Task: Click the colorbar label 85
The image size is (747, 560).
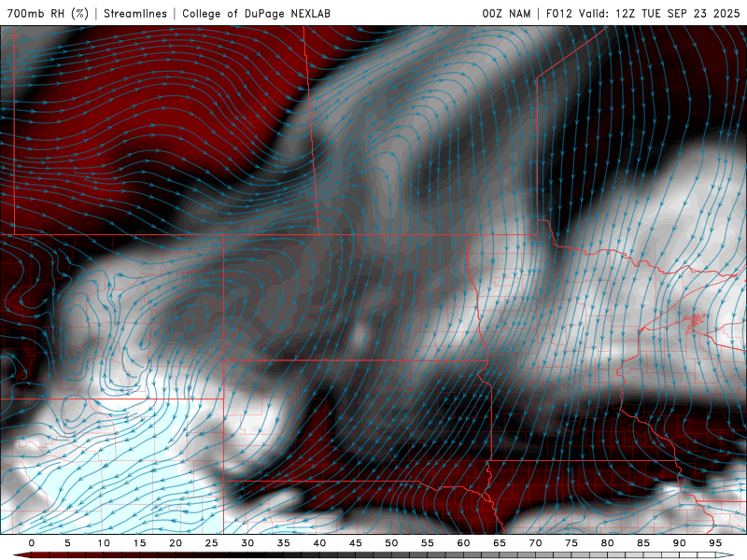Action: pos(643,543)
